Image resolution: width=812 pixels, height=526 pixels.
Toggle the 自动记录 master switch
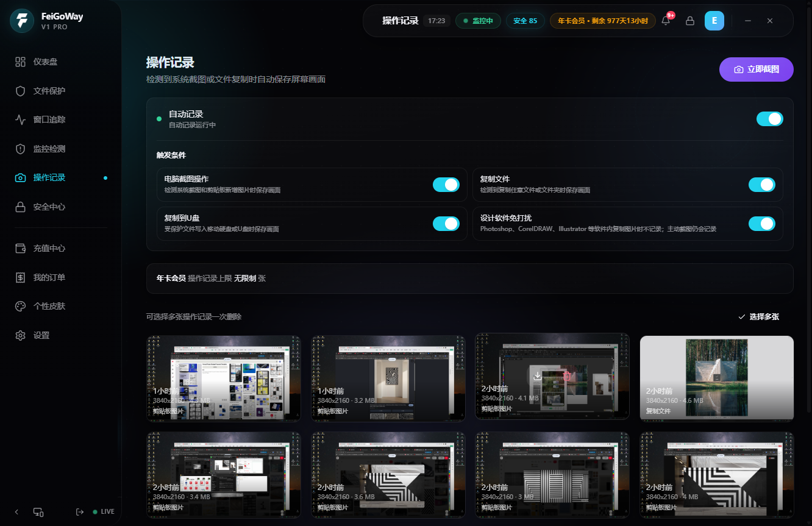click(770, 119)
